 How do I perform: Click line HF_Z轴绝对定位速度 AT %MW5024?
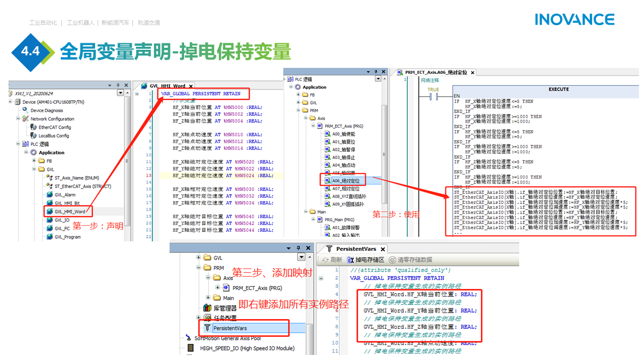(x=222, y=175)
